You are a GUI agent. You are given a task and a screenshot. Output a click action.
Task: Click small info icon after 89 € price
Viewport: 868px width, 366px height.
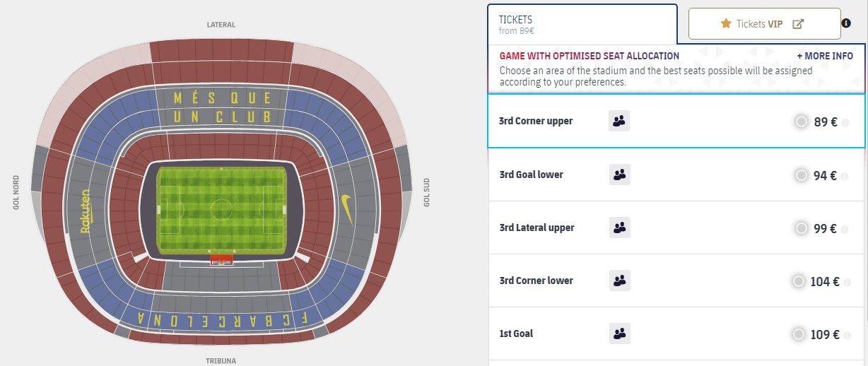845,122
